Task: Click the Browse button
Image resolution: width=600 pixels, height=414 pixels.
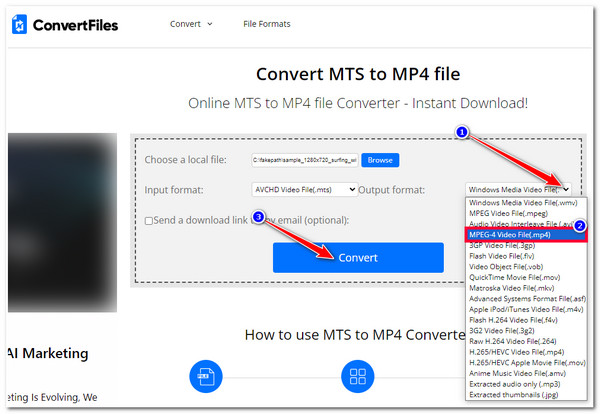Action: (380, 160)
